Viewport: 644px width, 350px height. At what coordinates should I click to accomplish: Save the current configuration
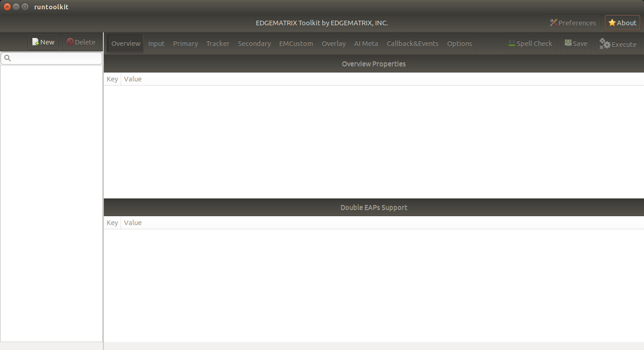click(576, 44)
